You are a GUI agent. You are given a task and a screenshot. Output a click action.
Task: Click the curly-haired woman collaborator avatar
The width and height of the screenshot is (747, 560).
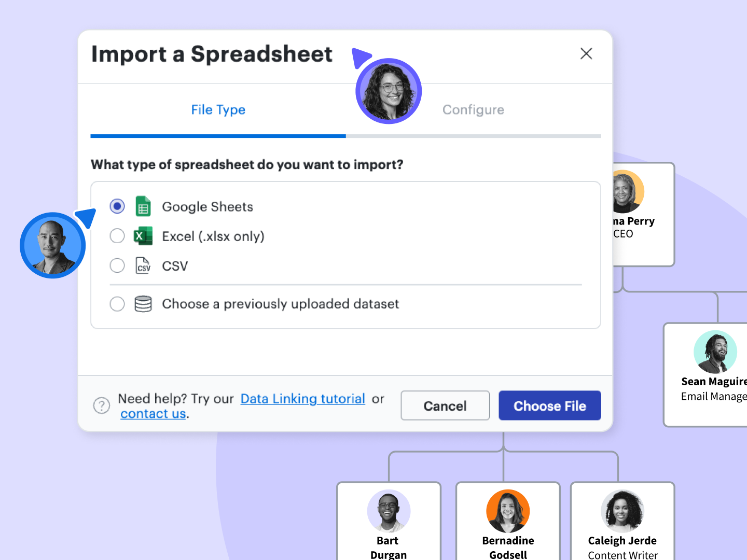(x=389, y=91)
